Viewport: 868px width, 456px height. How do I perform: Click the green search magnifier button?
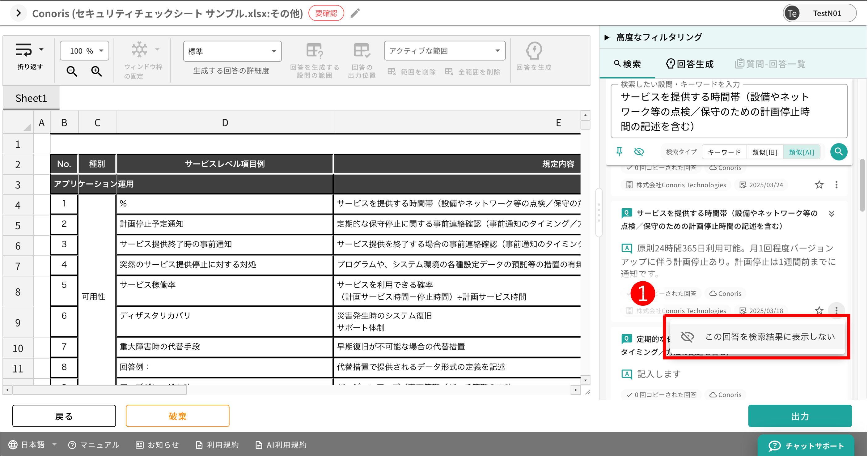838,152
